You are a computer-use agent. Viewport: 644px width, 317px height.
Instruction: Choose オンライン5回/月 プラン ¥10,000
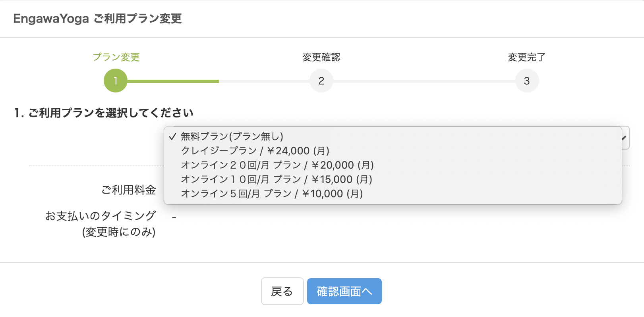272,194
